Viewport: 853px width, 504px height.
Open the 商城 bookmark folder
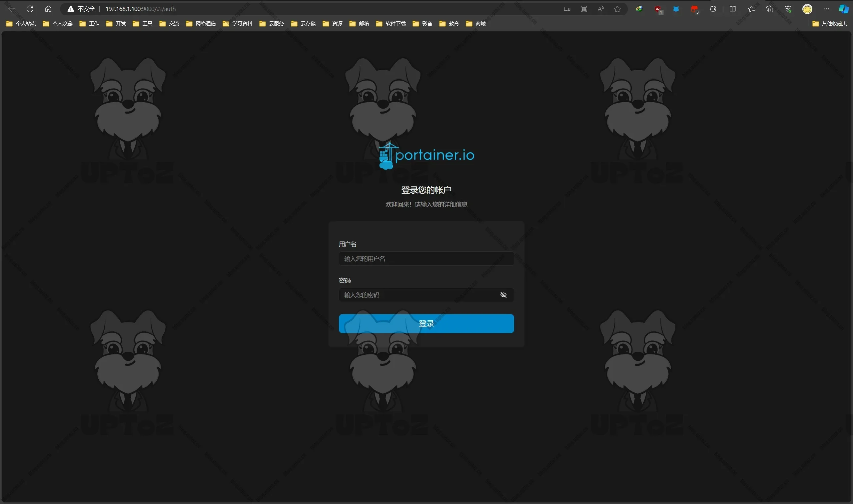click(475, 23)
